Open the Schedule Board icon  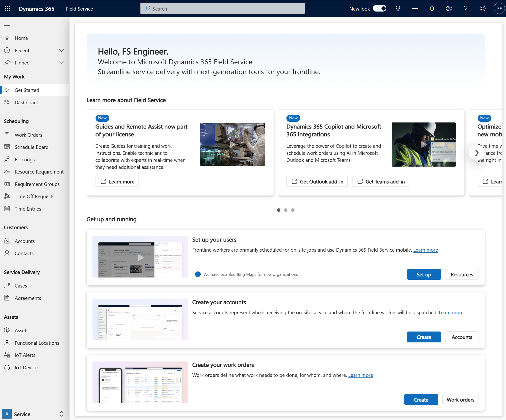pyautogui.click(x=8, y=147)
